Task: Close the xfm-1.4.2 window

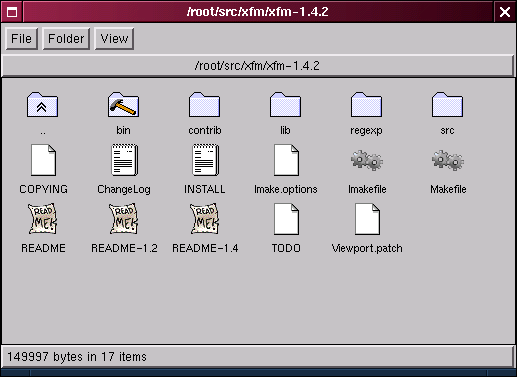Action: pyautogui.click(x=505, y=12)
